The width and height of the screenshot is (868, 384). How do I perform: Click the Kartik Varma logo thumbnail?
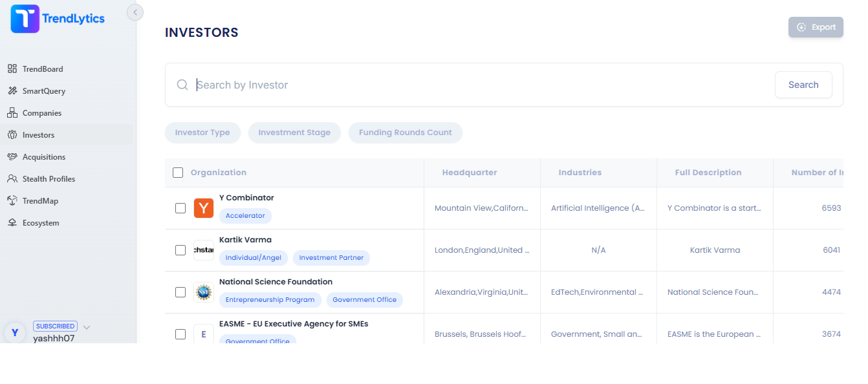pyautogui.click(x=204, y=250)
